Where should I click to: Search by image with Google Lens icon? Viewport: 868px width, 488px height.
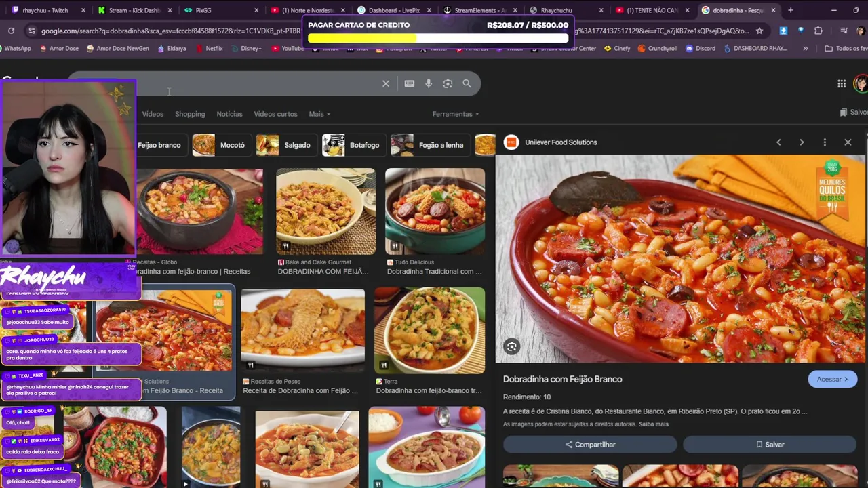pyautogui.click(x=448, y=83)
